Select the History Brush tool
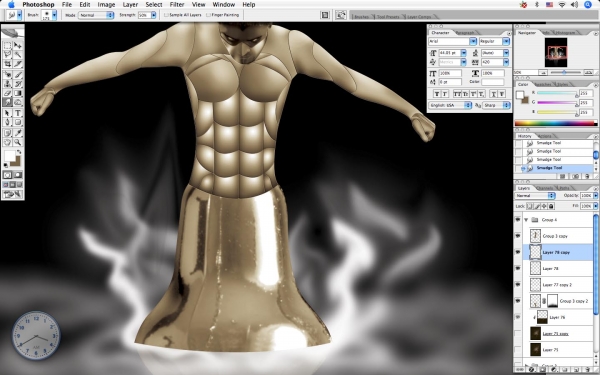Screen dimensions: 600x375 pos(18,84)
